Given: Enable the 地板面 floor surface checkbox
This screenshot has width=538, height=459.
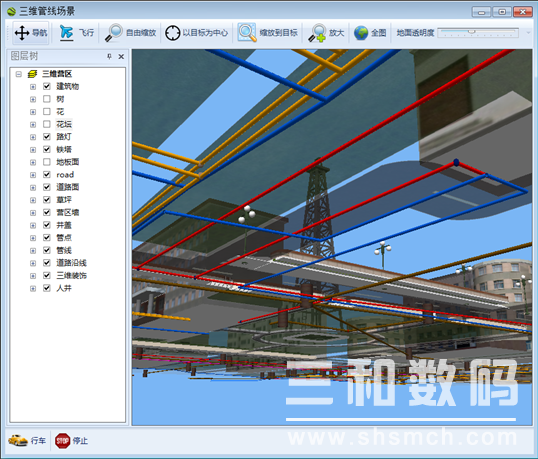Looking at the screenshot, I should [x=47, y=162].
